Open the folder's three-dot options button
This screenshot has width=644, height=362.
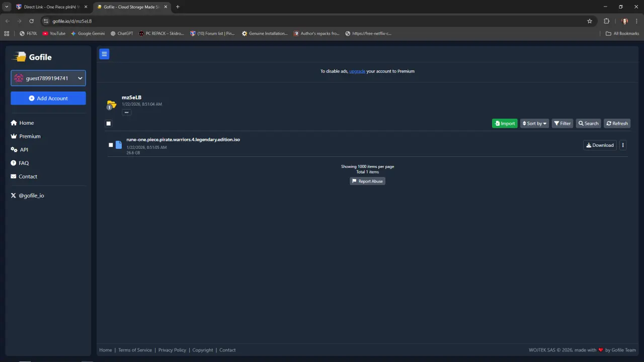126,112
